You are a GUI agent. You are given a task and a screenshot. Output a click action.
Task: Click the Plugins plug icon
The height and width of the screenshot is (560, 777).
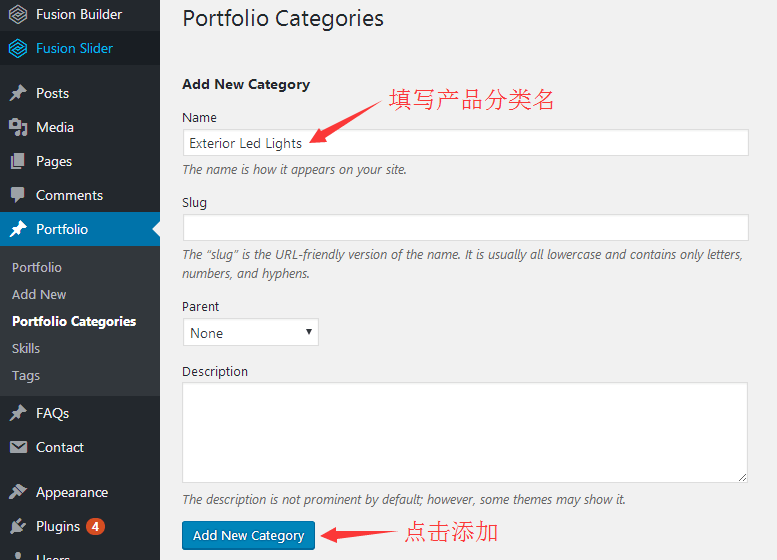pyautogui.click(x=18, y=526)
